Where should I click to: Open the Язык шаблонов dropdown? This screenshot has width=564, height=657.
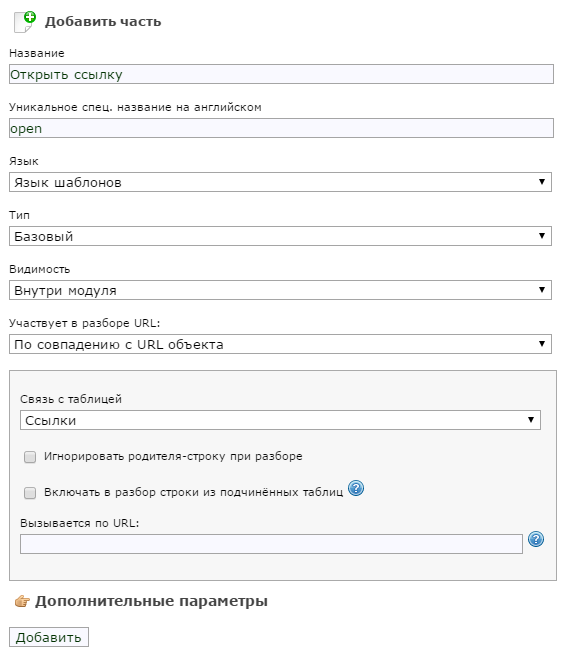(x=280, y=182)
